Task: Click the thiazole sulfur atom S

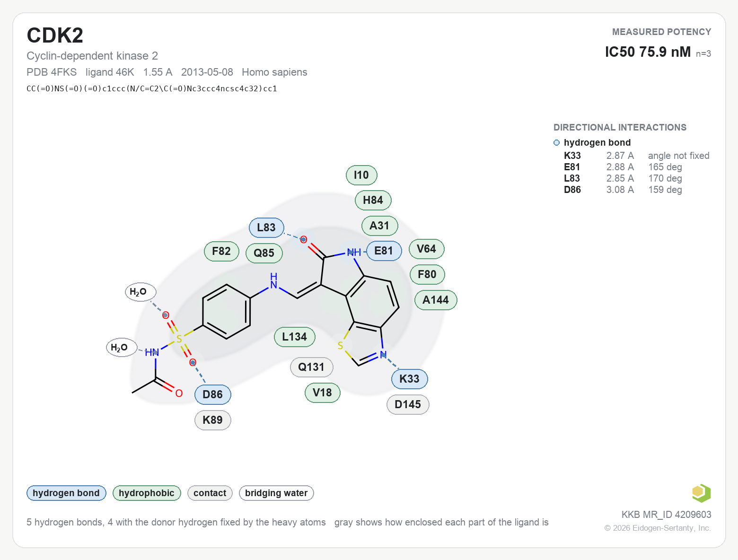Action: (x=340, y=346)
